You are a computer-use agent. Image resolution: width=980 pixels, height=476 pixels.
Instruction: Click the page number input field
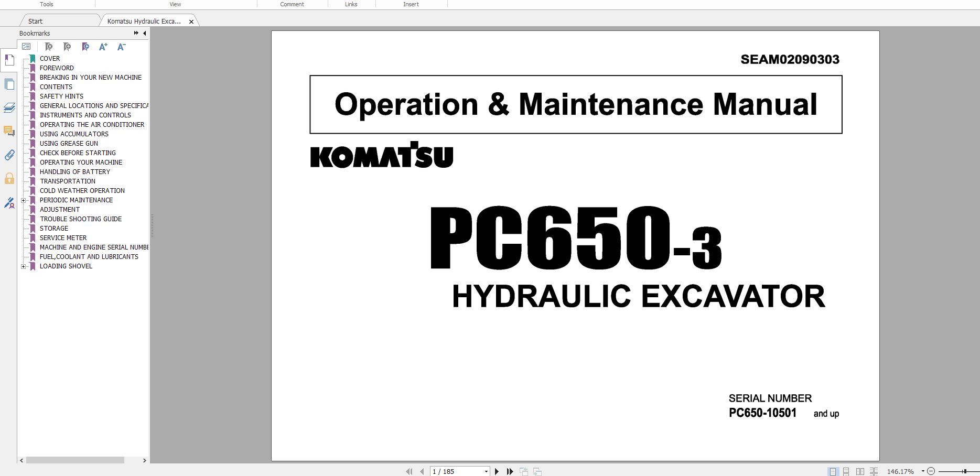pyautogui.click(x=456, y=472)
